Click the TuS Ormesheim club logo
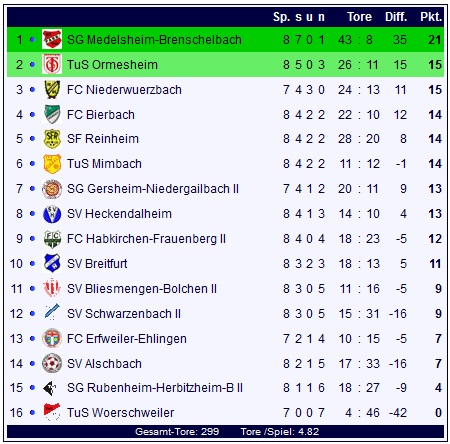Image resolution: width=450 pixels, height=444 pixels. [x=52, y=64]
